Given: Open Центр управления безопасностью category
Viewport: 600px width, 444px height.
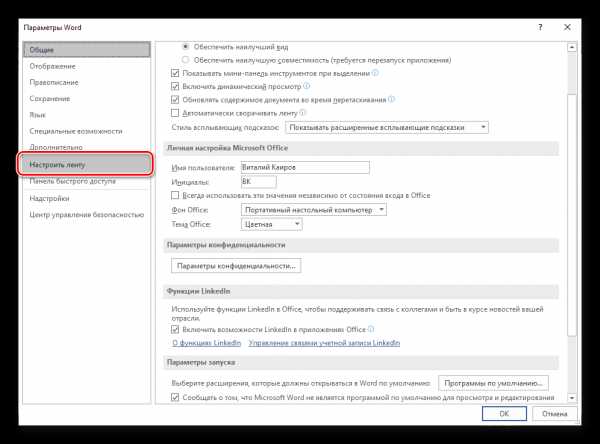Looking at the screenshot, I should click(x=86, y=215).
